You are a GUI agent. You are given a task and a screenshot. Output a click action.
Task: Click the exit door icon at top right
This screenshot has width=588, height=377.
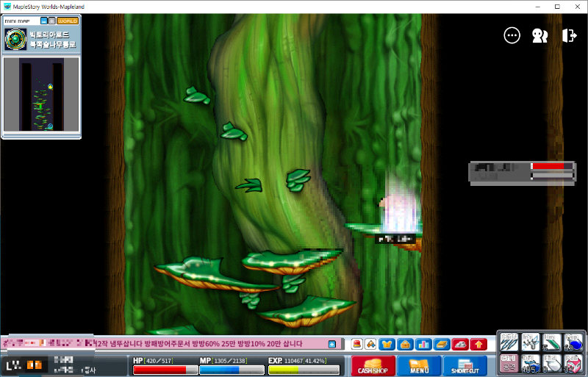click(x=569, y=35)
